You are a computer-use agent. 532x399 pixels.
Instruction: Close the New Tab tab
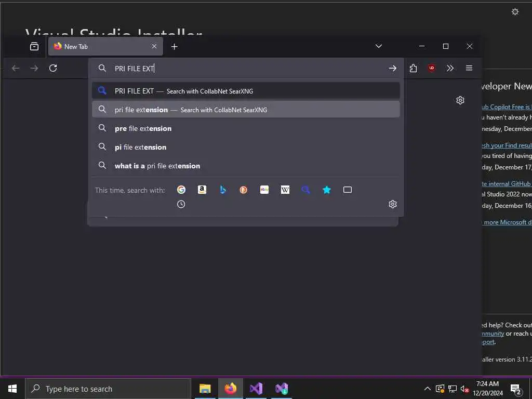tap(154, 46)
